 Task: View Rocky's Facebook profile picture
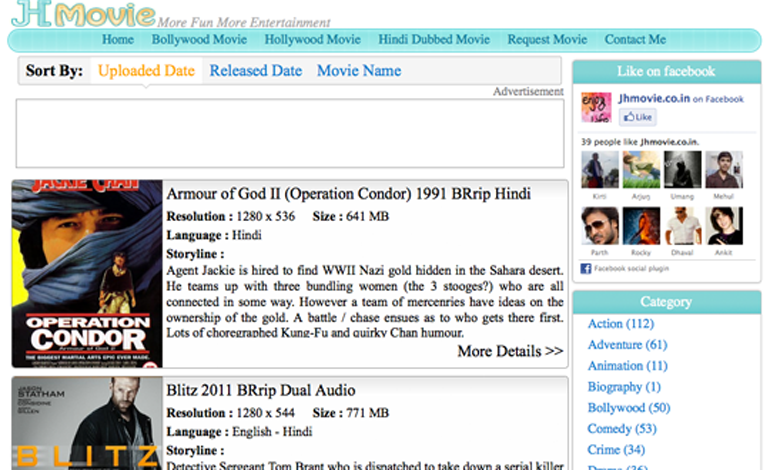coord(641,226)
